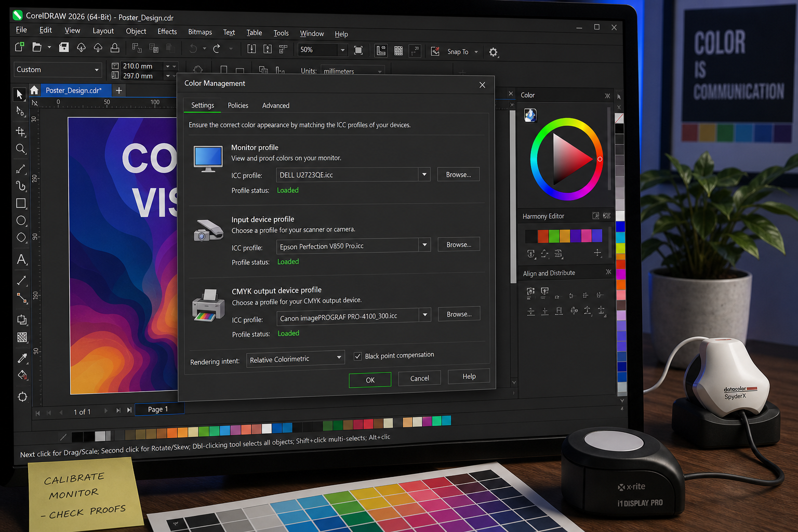Select the Eyedropper tool
This screenshot has width=798, height=532.
point(22,358)
